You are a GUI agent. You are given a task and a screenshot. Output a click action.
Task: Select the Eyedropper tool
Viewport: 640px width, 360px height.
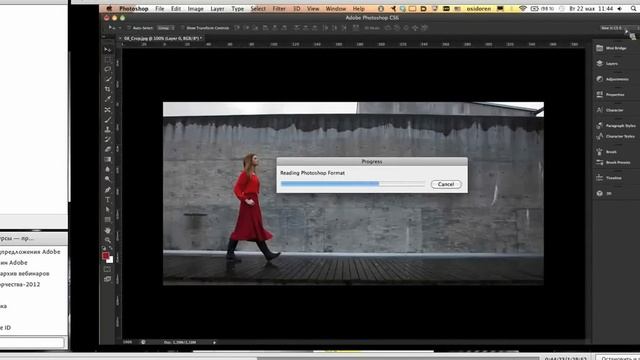(x=108, y=99)
